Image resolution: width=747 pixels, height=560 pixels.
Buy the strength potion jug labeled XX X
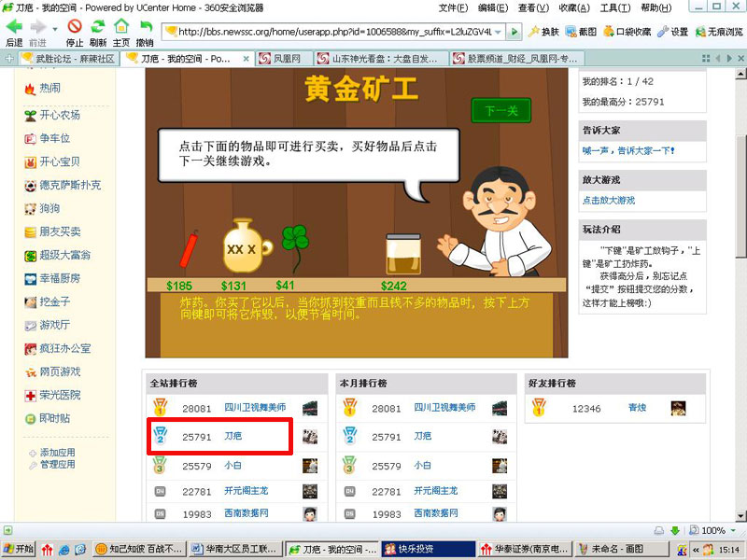pos(247,245)
